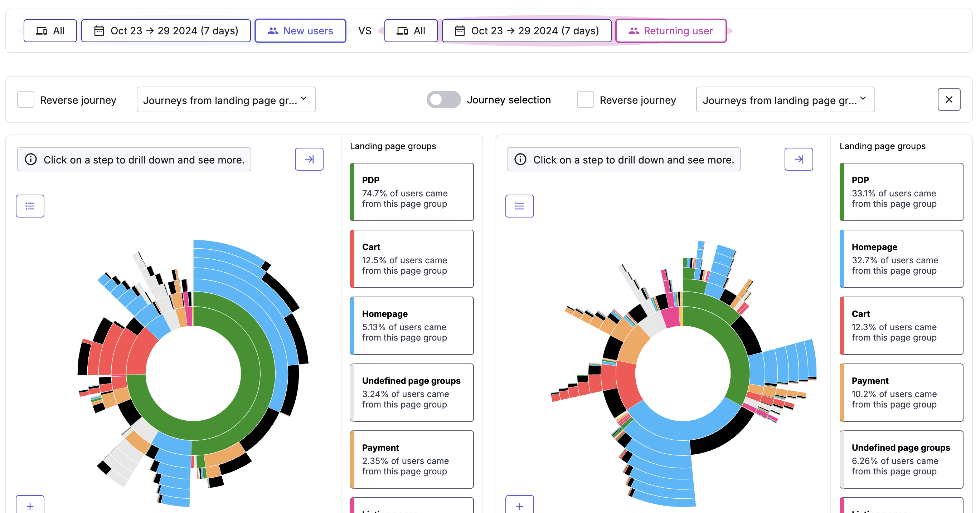Viewport: 980px width, 513px height.
Task: Select the right Homepage 32.7% landing group card
Action: coord(902,259)
